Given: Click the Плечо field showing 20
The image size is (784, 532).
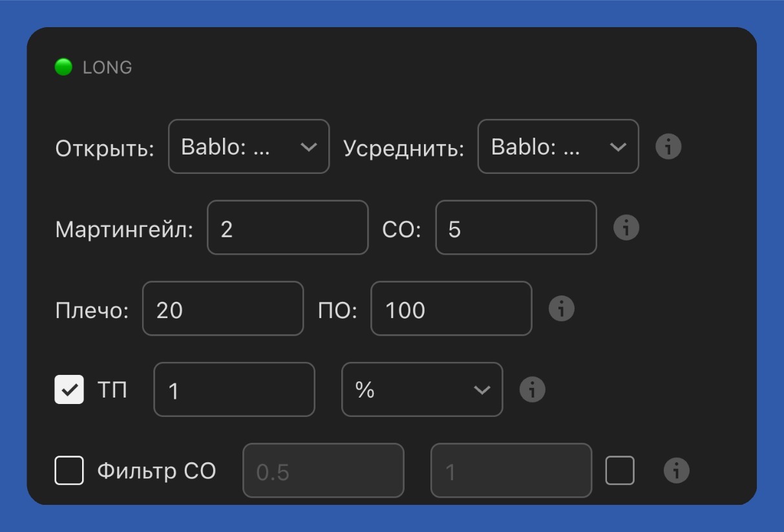Looking at the screenshot, I should coord(222,308).
